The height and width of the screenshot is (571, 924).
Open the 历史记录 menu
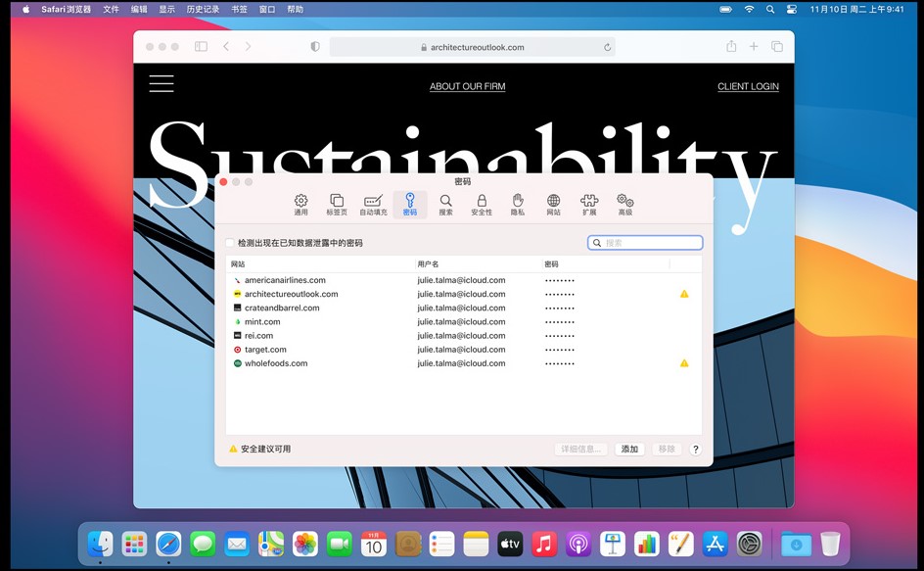coord(203,9)
